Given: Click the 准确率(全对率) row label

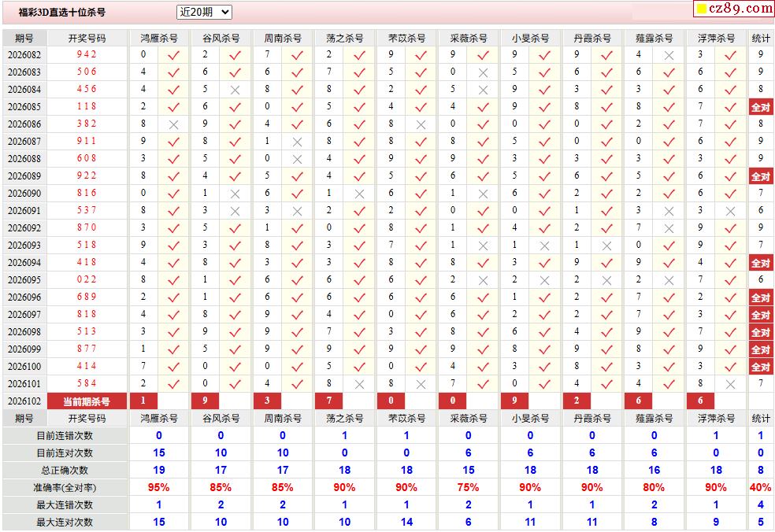Looking at the screenshot, I should point(65,488).
